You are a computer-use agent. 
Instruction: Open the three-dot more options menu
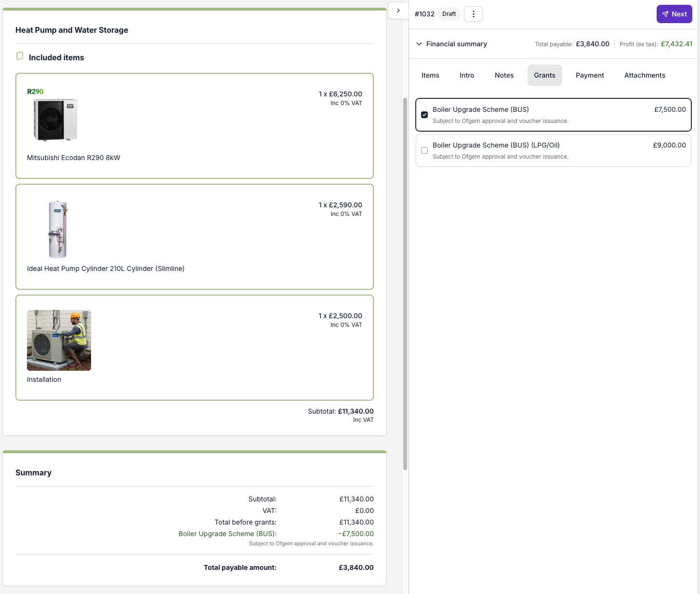473,14
